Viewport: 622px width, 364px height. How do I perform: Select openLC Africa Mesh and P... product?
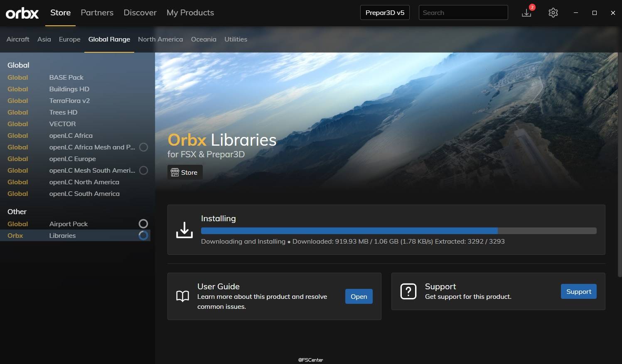coord(75,147)
